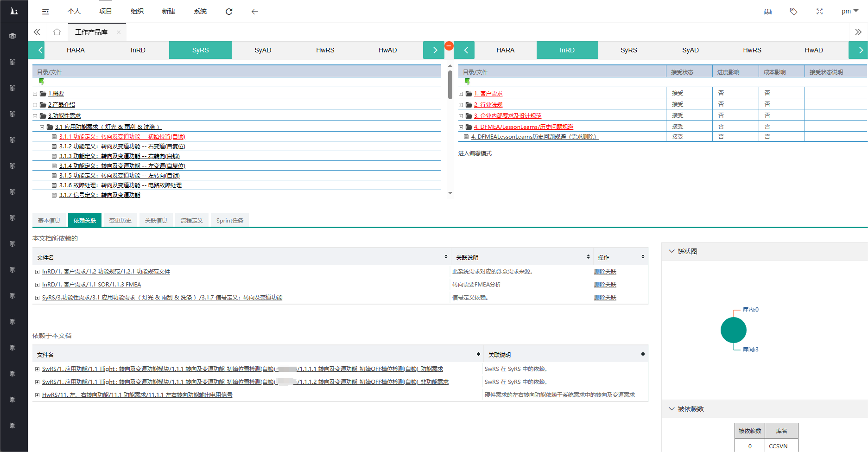Screen dimensions: 868x452
Task: Toggle fullscreen with the expand icon
Action: (819, 12)
